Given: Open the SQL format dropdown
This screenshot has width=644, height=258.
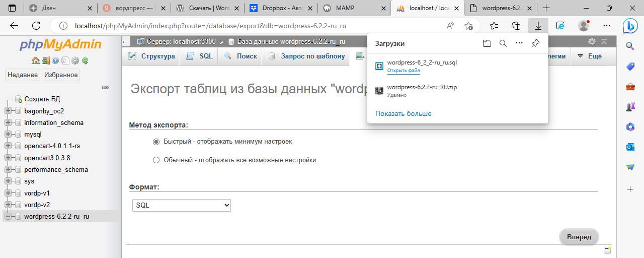Looking at the screenshot, I should (181, 205).
